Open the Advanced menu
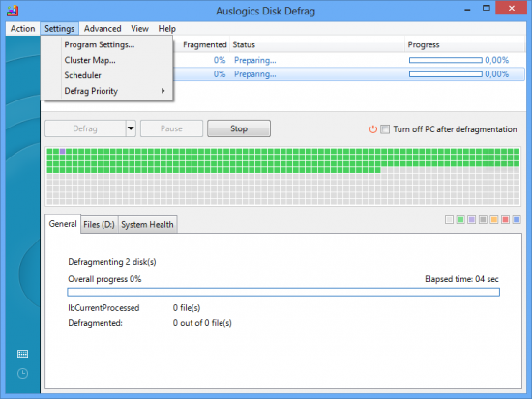The image size is (532, 399). pos(103,29)
